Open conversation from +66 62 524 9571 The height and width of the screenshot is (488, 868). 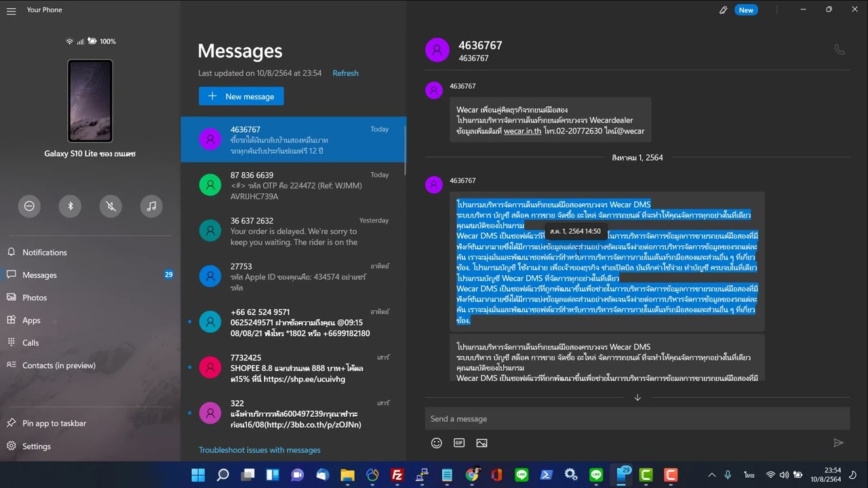[293, 322]
